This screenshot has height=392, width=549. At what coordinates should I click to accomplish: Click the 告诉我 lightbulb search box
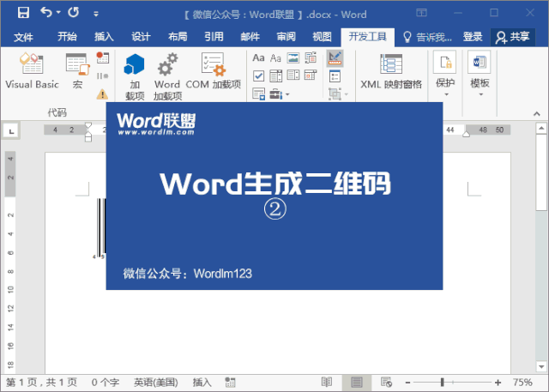tap(427, 37)
